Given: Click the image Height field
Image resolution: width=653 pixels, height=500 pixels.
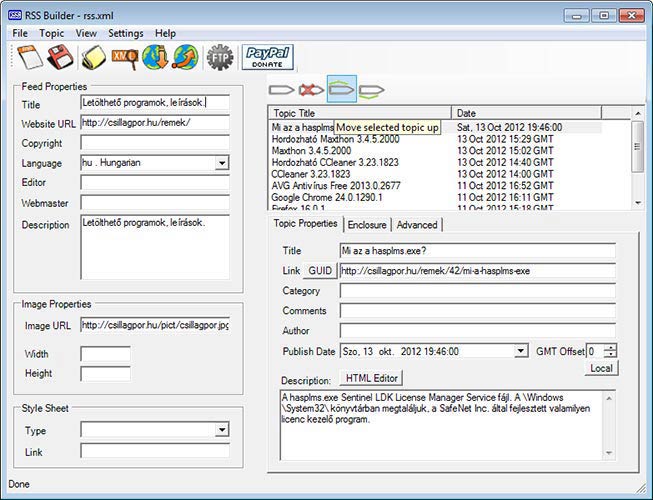Looking at the screenshot, I should [105, 373].
